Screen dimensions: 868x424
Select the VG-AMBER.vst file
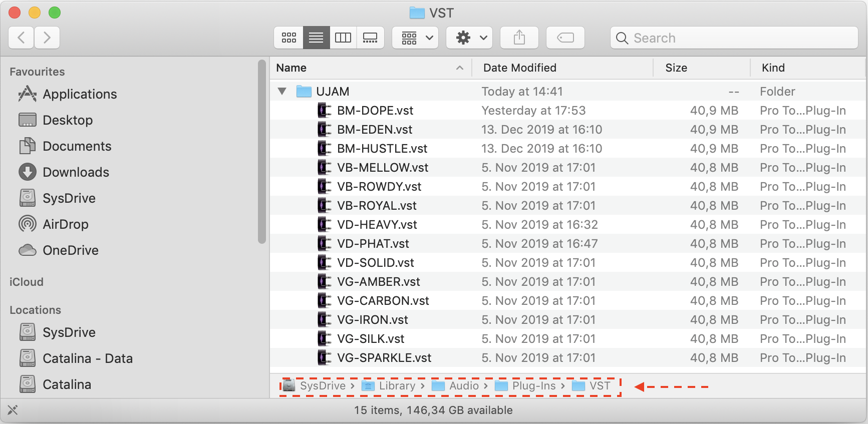567,281
